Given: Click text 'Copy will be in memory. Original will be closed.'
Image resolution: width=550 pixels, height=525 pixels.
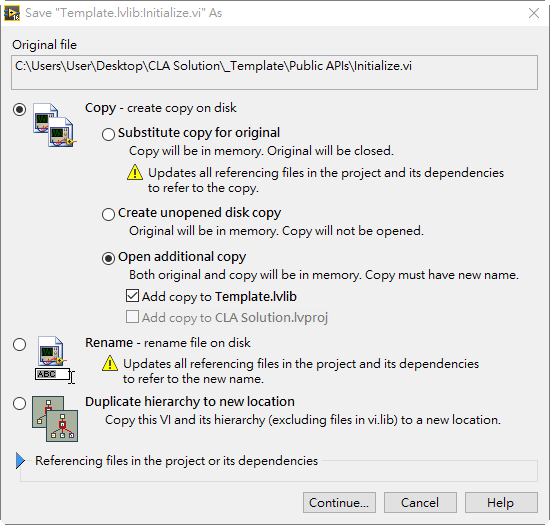Looking at the screenshot, I should [x=261, y=151].
